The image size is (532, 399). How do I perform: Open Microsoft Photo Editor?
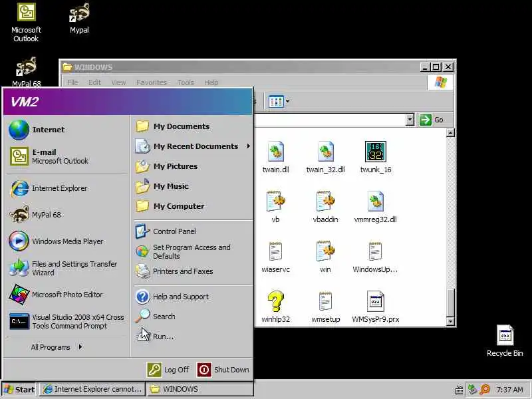tap(67, 295)
